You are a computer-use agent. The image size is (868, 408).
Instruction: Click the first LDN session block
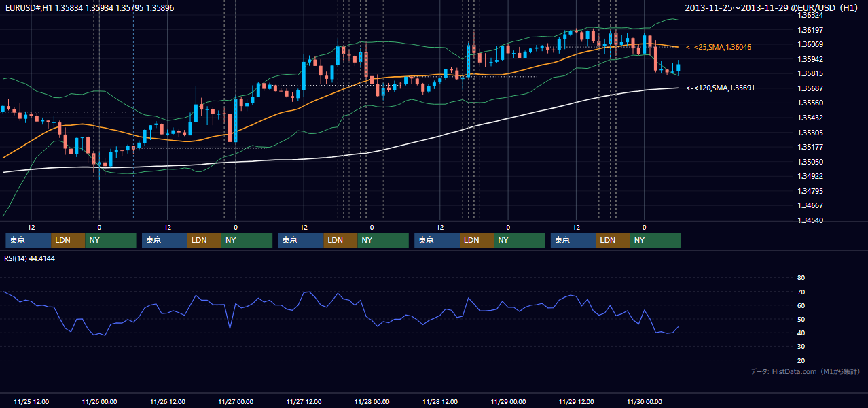coord(69,240)
